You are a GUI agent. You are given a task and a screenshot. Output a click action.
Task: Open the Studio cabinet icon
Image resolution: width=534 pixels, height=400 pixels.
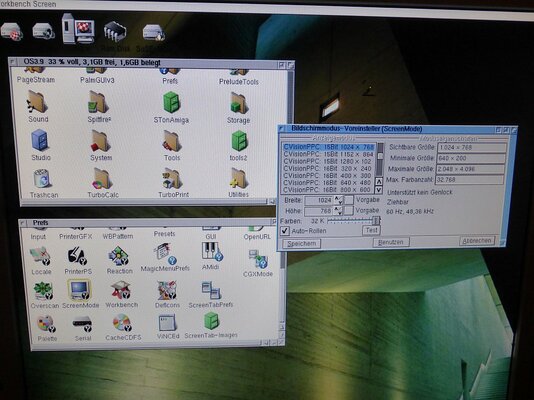click(40, 140)
